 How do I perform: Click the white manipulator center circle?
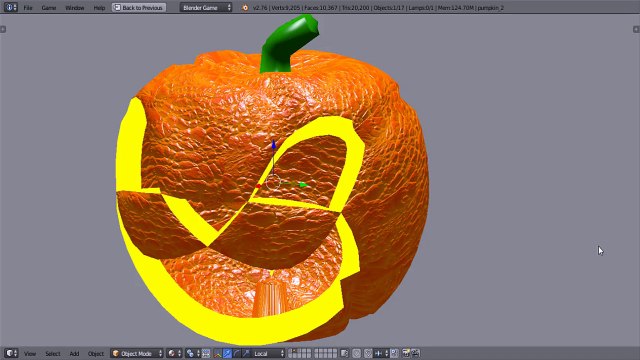[x=273, y=183]
